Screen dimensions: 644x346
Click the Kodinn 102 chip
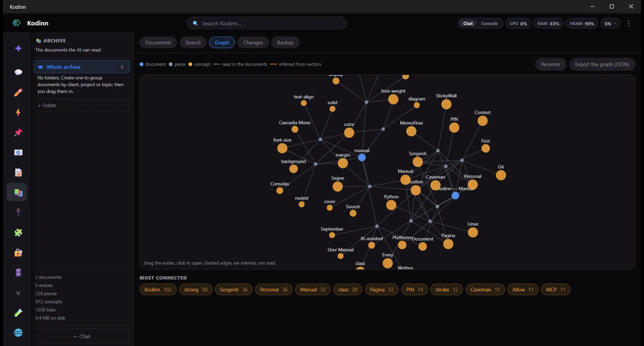tap(158, 289)
